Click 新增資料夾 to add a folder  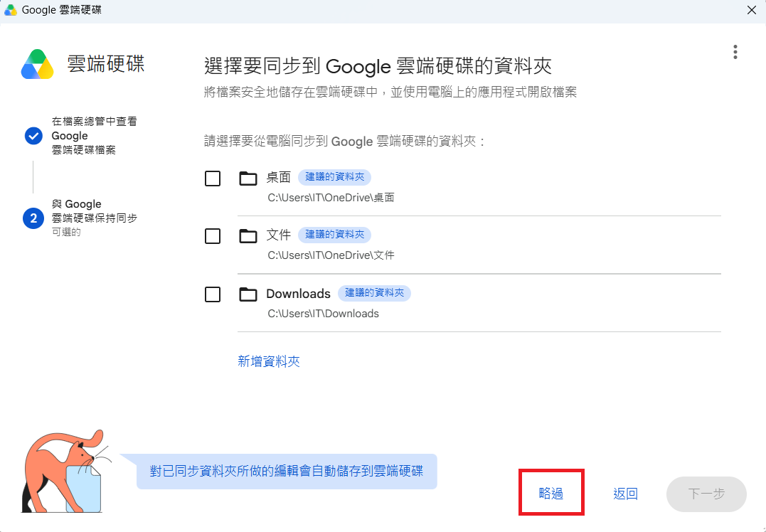(269, 361)
